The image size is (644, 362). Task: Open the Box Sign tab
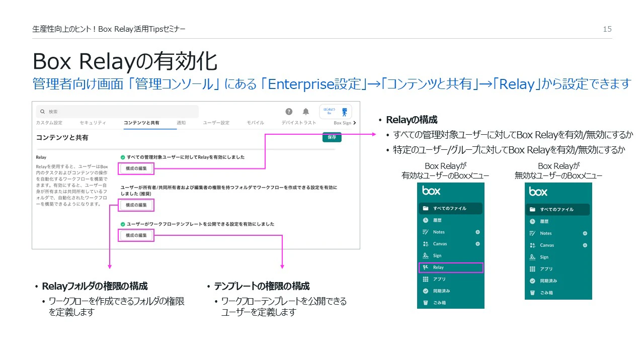pyautogui.click(x=342, y=123)
